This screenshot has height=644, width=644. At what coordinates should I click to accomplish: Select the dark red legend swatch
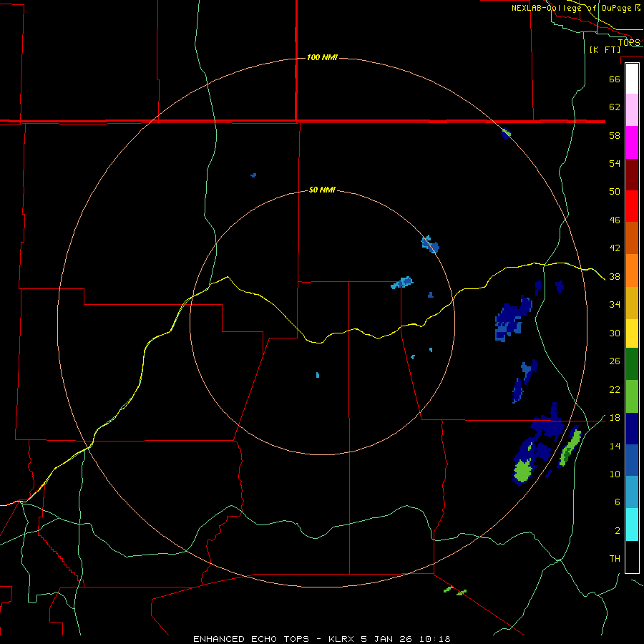coord(632,175)
